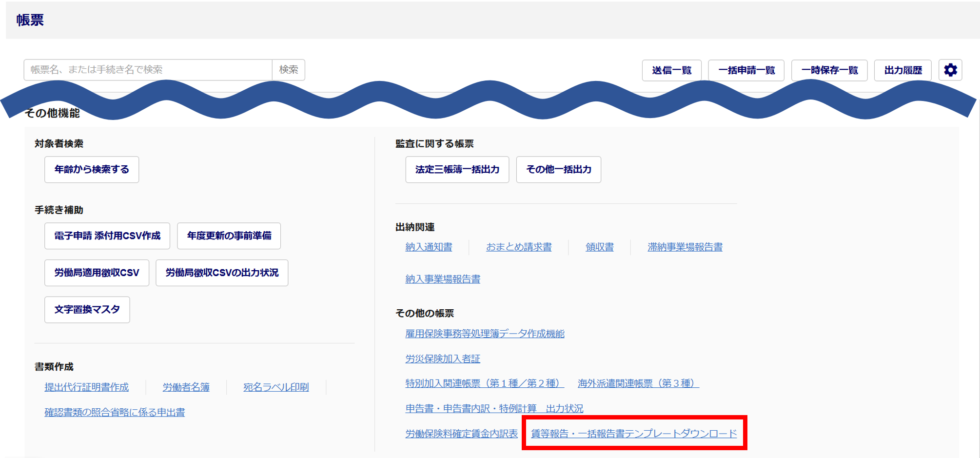Click 法定三帳簿一括出力 button

(x=457, y=169)
